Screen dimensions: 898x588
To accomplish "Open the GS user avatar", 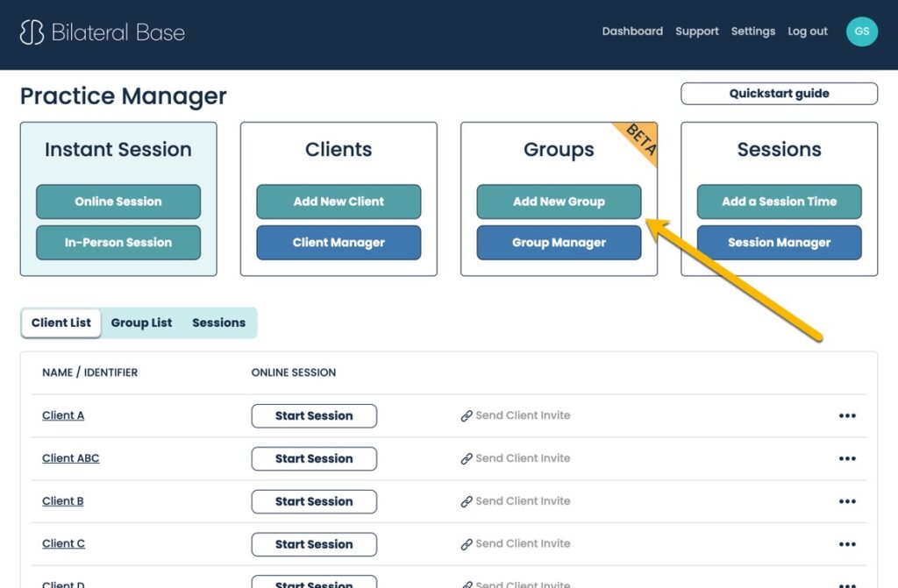I will tap(861, 31).
